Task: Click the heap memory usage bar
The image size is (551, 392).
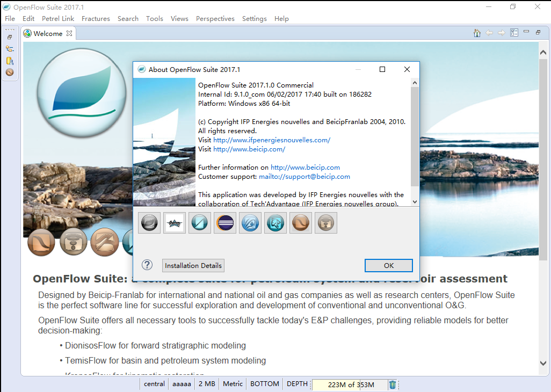Action: pyautogui.click(x=350, y=384)
